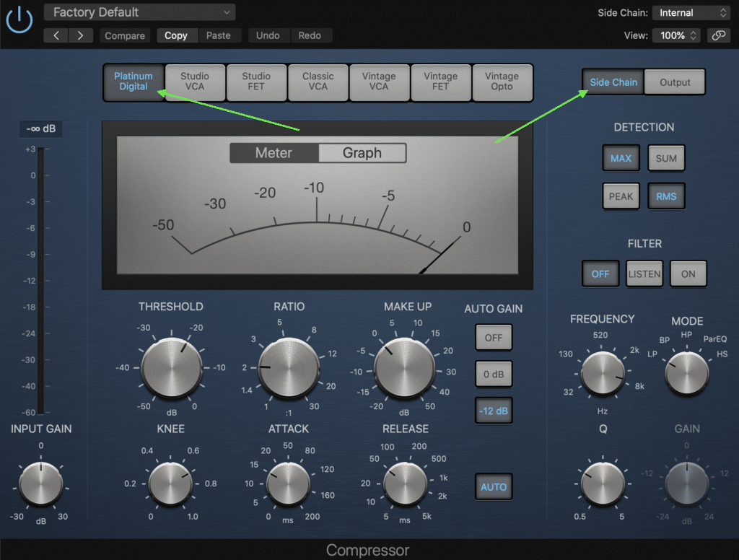739x560 pixels.
Task: Click the gain reduction meter needle display
Action: tap(318, 205)
